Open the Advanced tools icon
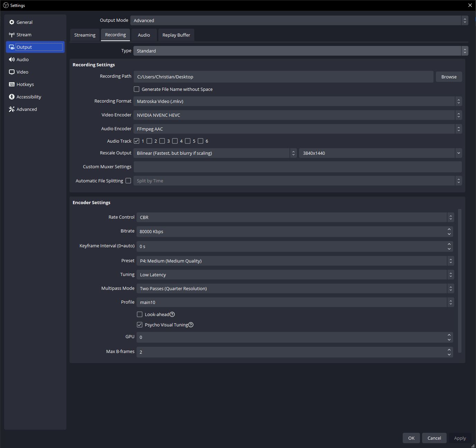Image resolution: width=476 pixels, height=448 pixels. (x=12, y=109)
